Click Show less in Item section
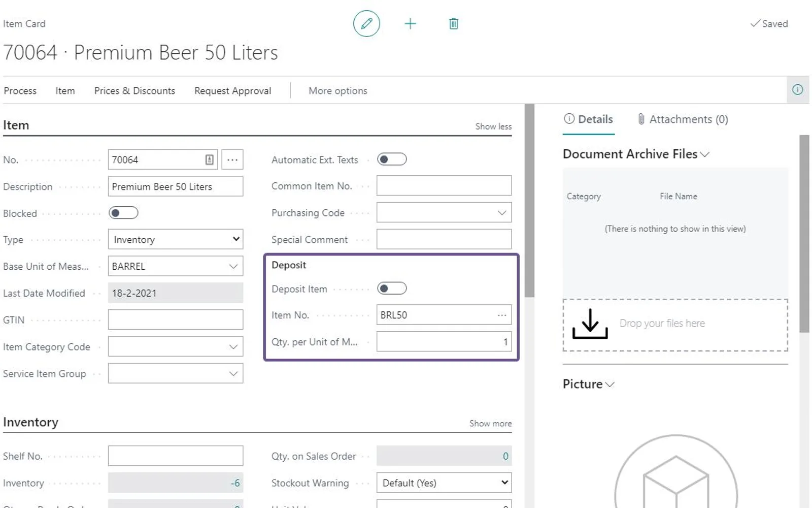The height and width of the screenshot is (508, 812). (x=493, y=126)
